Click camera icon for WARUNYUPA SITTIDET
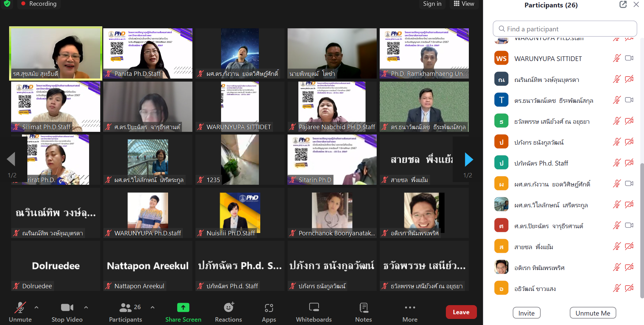This screenshot has width=644, height=325. coord(629,58)
